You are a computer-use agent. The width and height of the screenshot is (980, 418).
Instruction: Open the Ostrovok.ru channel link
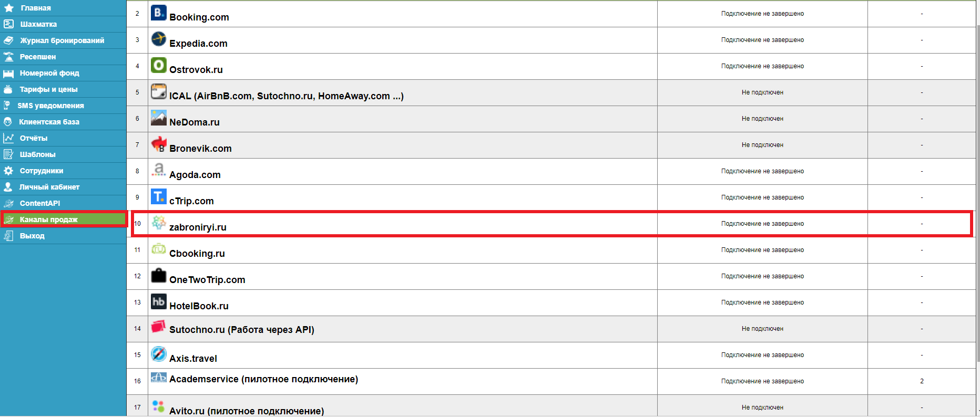196,70
